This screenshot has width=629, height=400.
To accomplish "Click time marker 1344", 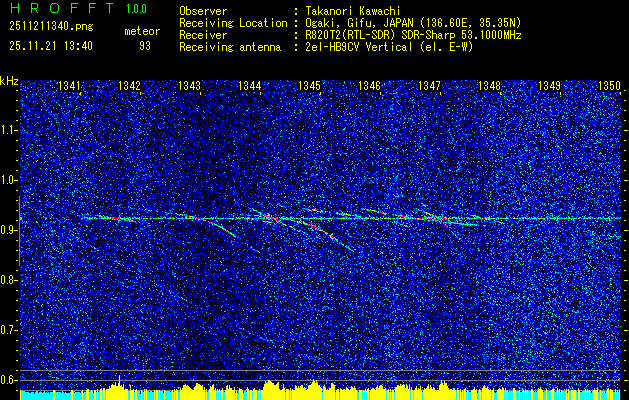I will tap(250, 86).
